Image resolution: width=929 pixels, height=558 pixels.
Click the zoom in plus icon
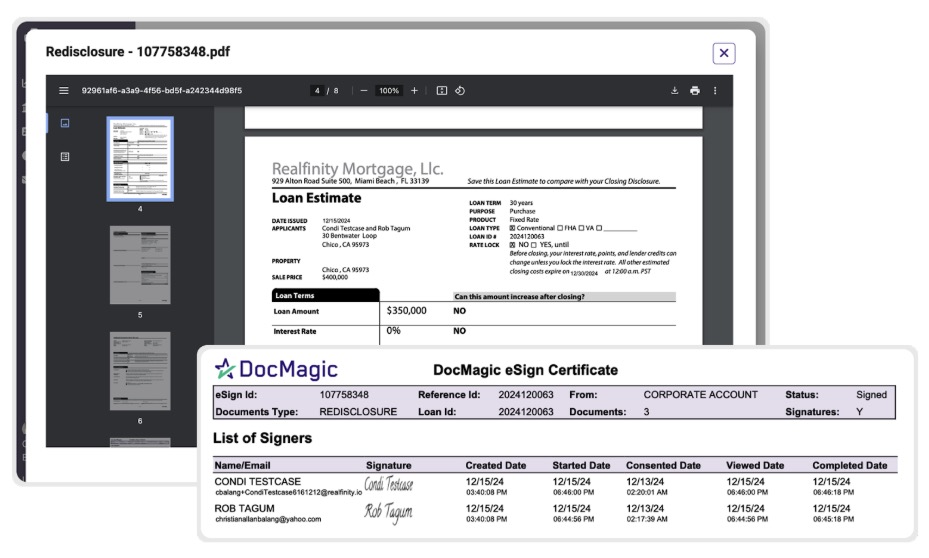pyautogui.click(x=414, y=91)
